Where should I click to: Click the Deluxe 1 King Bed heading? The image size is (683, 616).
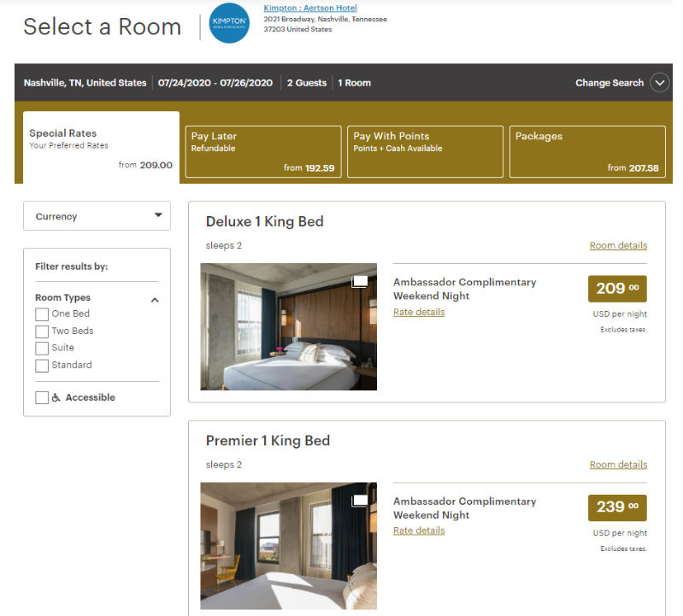tap(264, 221)
